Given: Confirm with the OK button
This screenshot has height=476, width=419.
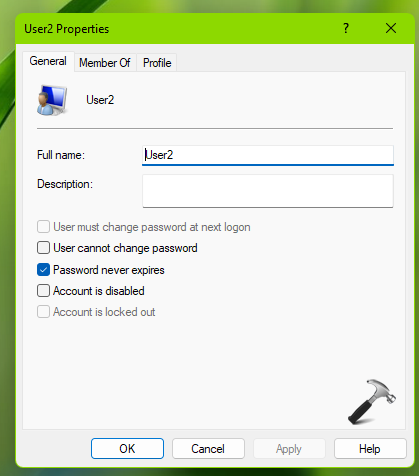Looking at the screenshot, I should [x=127, y=449].
